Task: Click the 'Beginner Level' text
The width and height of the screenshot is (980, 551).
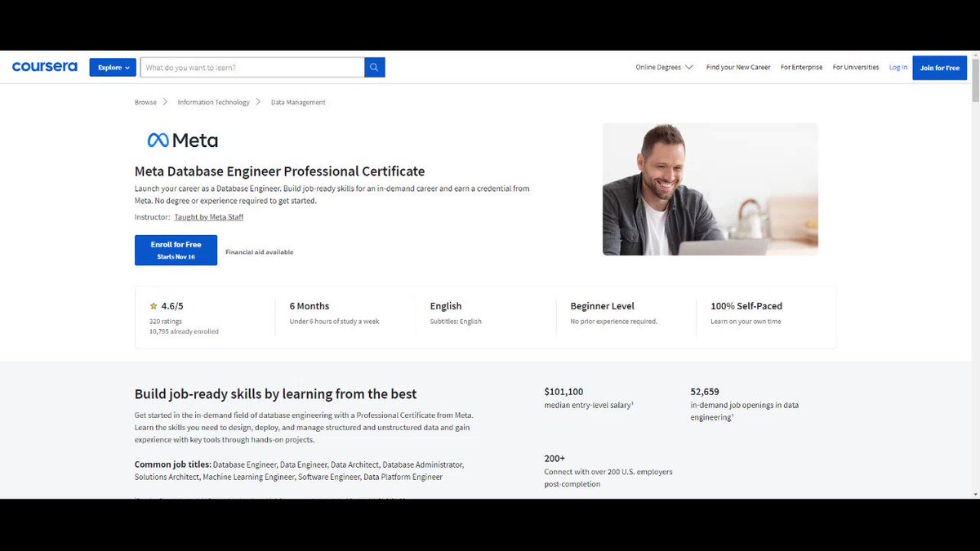Action: [602, 306]
